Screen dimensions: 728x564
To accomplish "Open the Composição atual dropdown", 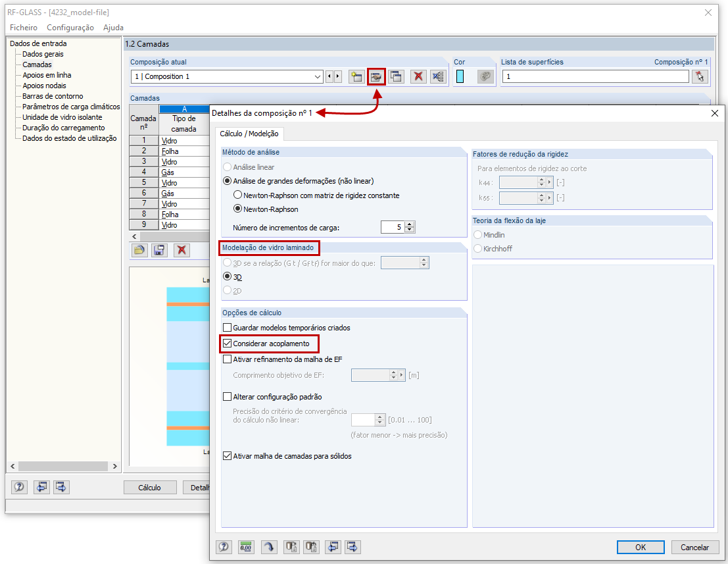I will coord(318,76).
